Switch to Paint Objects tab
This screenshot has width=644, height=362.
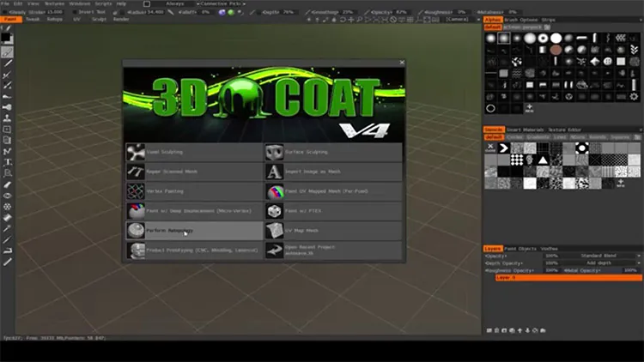click(x=520, y=249)
